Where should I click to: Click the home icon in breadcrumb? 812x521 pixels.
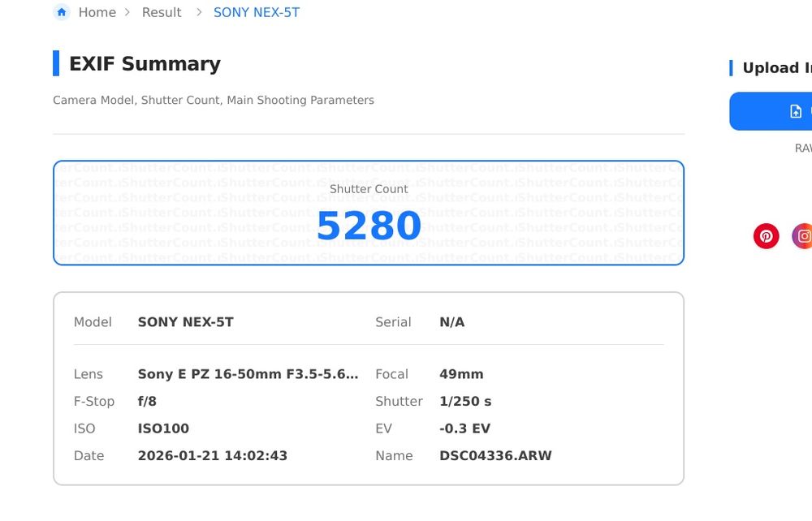(x=62, y=12)
